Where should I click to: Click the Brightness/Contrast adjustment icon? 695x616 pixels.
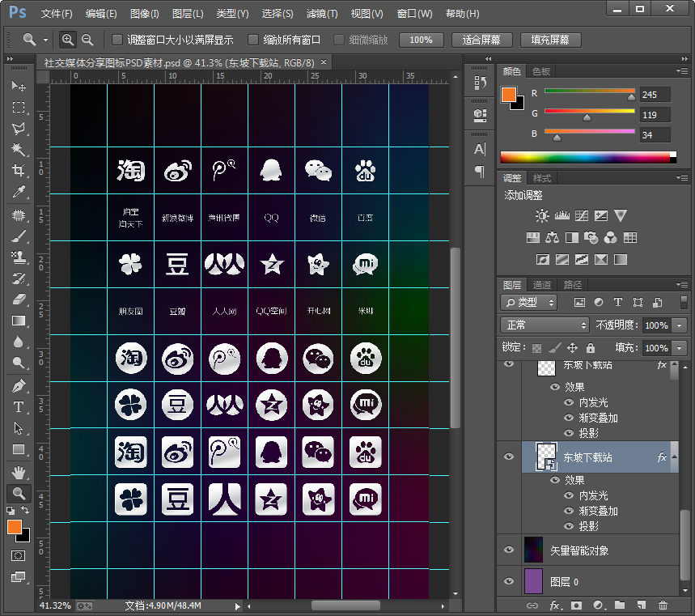pyautogui.click(x=542, y=216)
